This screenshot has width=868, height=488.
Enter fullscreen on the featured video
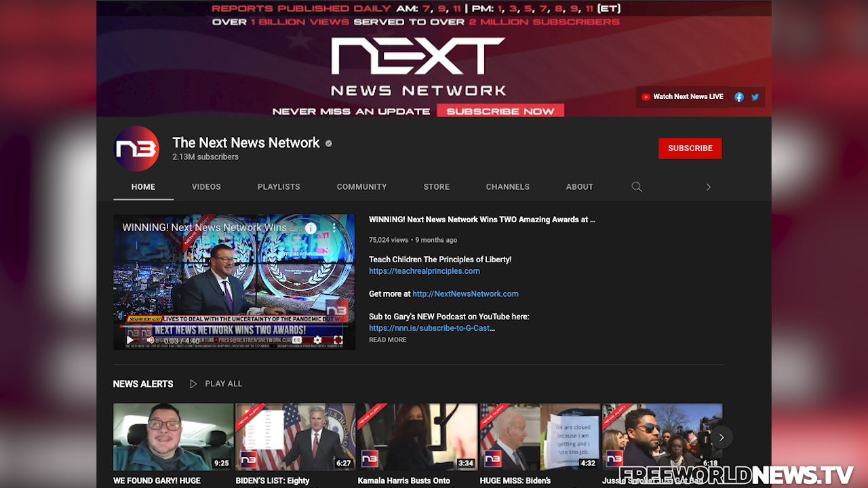point(338,340)
